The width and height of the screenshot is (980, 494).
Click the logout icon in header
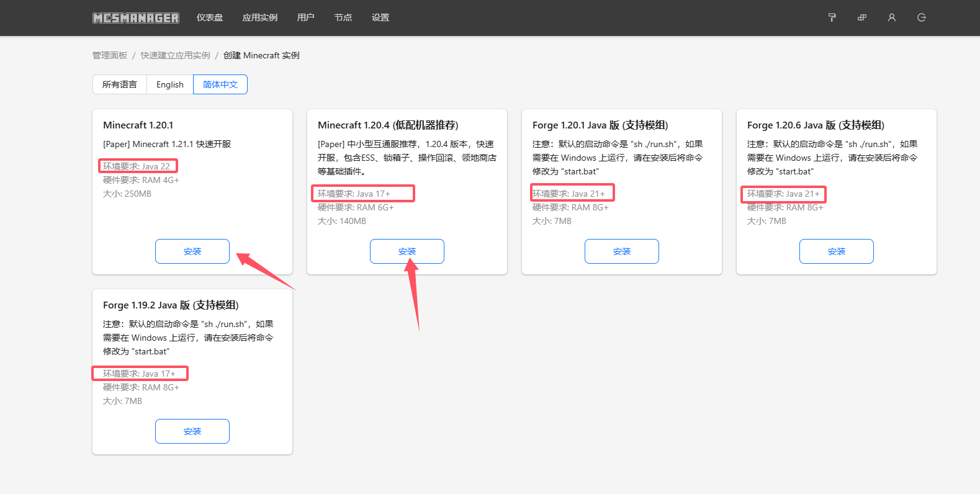(922, 17)
